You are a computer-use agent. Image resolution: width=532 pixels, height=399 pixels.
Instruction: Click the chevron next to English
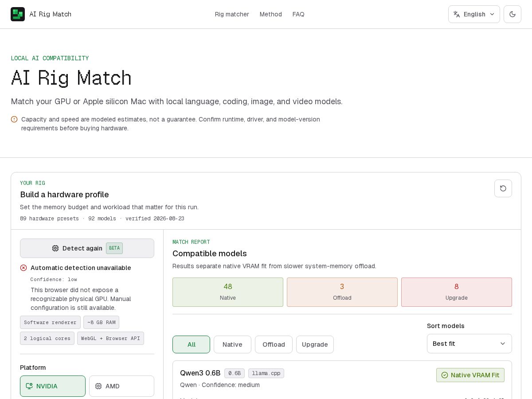tap(492, 14)
